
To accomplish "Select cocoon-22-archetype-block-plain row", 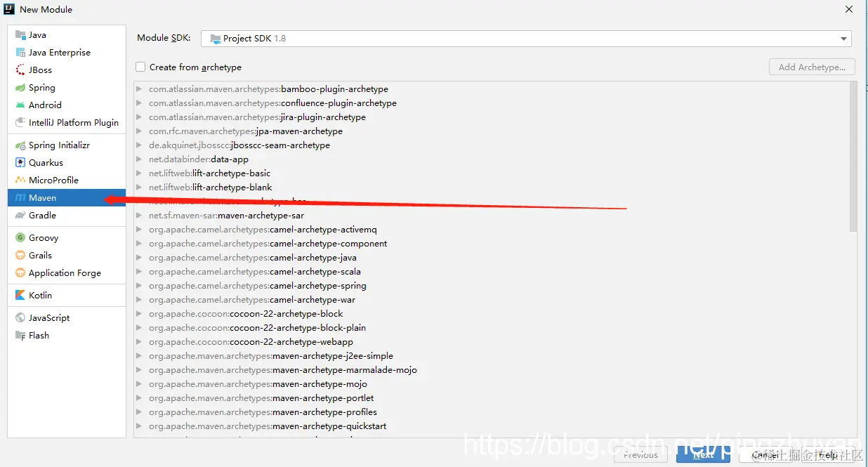I will (492, 328).
